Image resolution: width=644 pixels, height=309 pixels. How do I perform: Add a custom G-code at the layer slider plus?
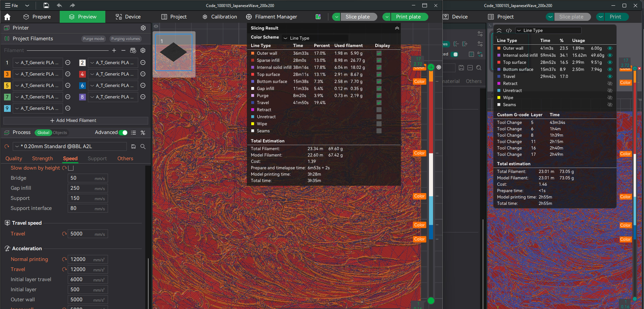(x=431, y=67)
